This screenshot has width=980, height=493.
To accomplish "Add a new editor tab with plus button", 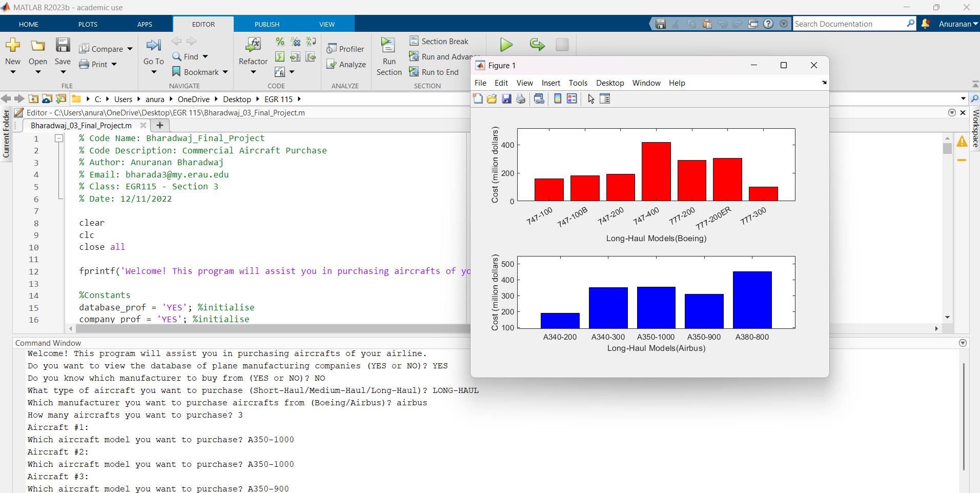I will tap(160, 125).
